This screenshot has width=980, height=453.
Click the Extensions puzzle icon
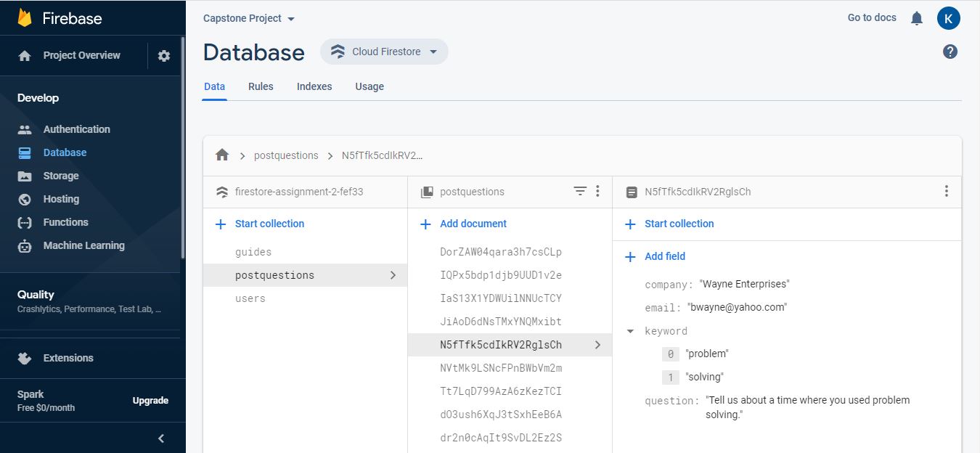[x=25, y=358]
